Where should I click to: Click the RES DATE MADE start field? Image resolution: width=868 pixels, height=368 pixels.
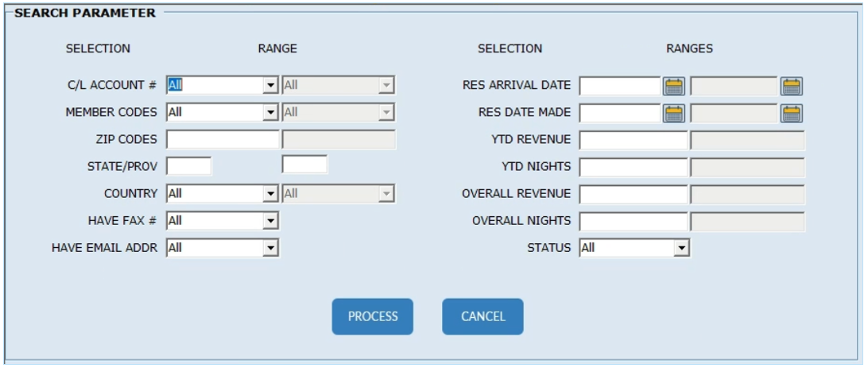point(619,113)
